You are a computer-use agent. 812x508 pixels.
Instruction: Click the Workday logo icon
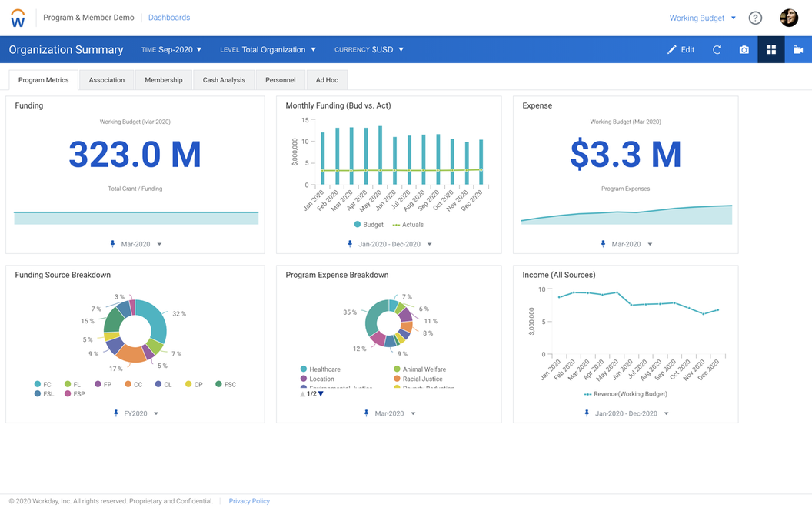point(18,17)
